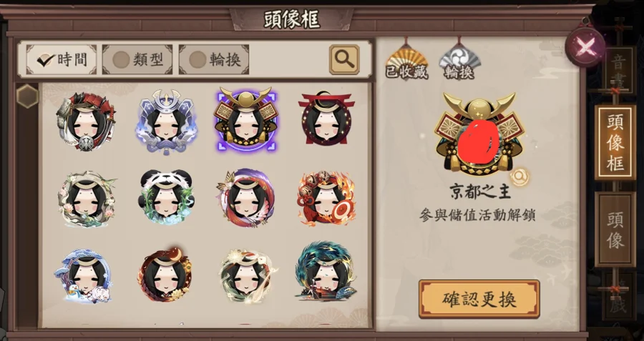Select the crescent moon dark red frame
This screenshot has height=341, width=644.
(x=165, y=275)
